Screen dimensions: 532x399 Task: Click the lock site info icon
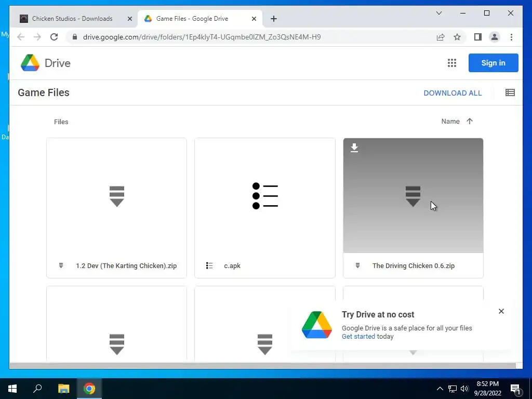(x=75, y=37)
